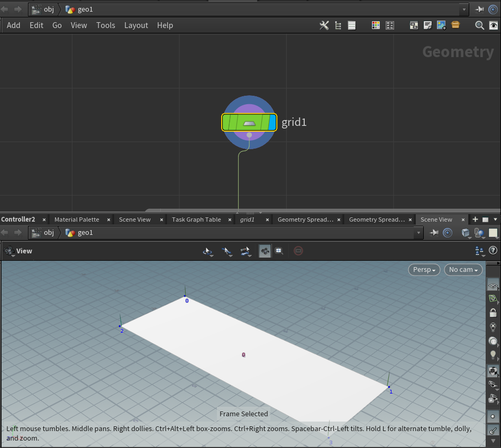Open the network editor tools wrench icon

click(x=324, y=25)
